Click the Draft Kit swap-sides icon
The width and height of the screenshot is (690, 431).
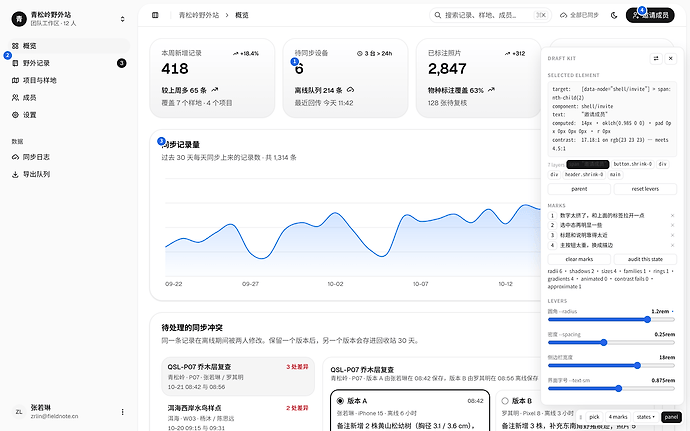click(656, 58)
